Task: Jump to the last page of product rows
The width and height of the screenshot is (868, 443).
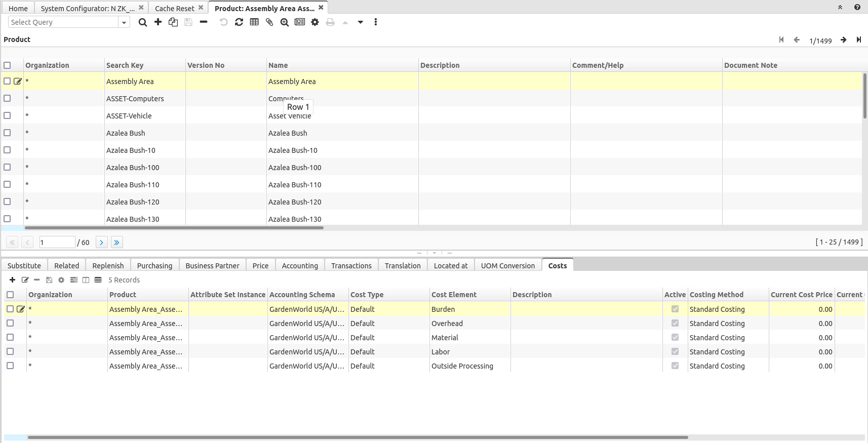Action: click(117, 243)
